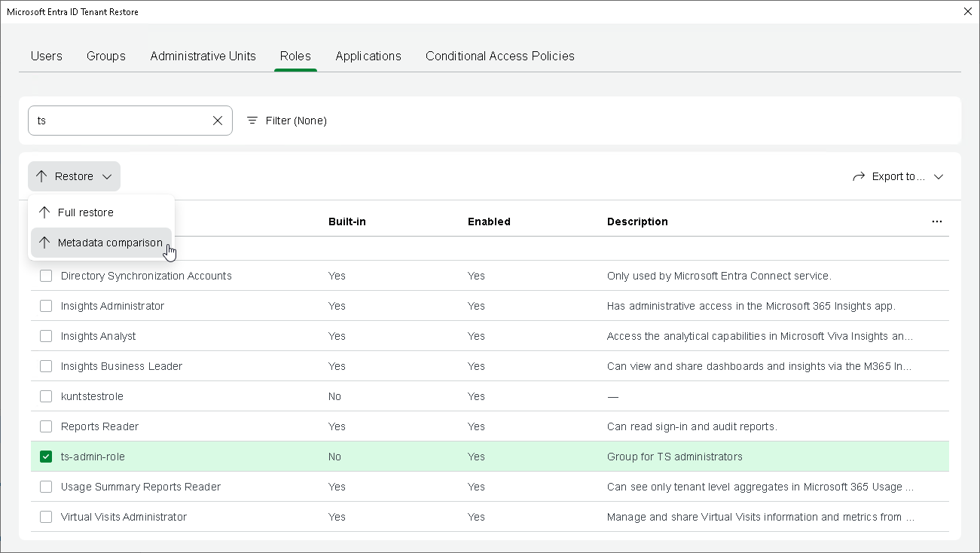Click the Export to arrow icon

(859, 176)
